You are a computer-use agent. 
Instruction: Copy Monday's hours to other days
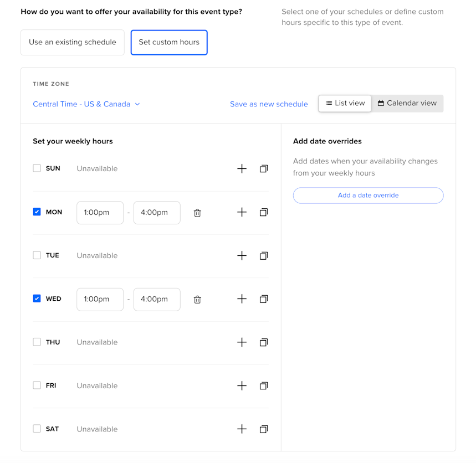264,212
